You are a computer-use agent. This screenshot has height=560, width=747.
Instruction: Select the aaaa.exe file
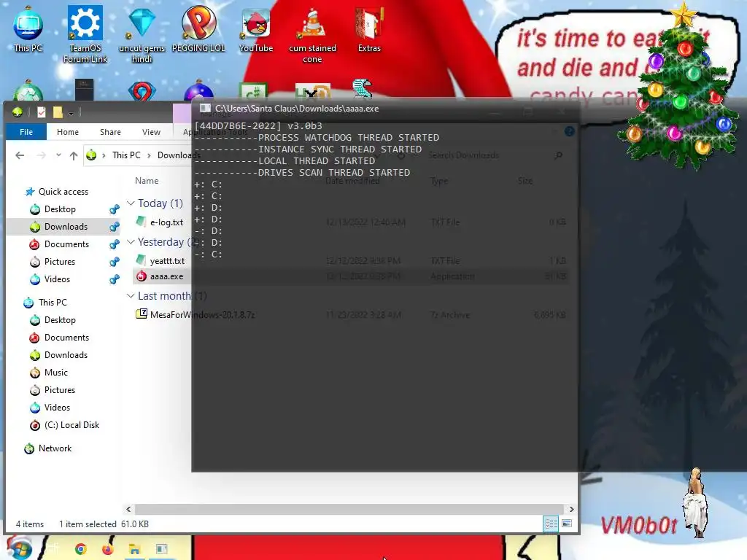pyautogui.click(x=166, y=276)
